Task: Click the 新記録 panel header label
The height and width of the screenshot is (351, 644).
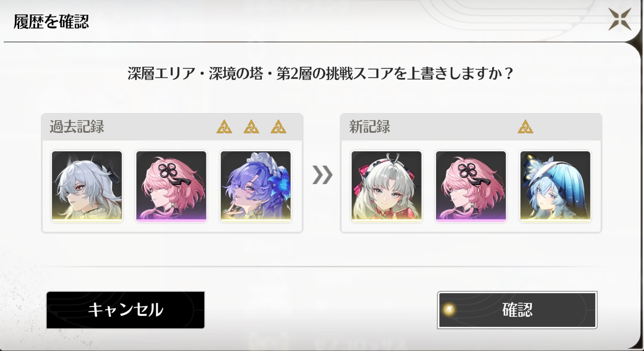Action: pyautogui.click(x=369, y=127)
